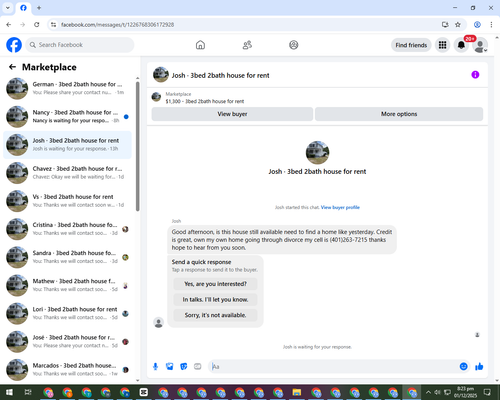Open Chavez's 3bed 2bath conversation

pyautogui.click(x=67, y=173)
